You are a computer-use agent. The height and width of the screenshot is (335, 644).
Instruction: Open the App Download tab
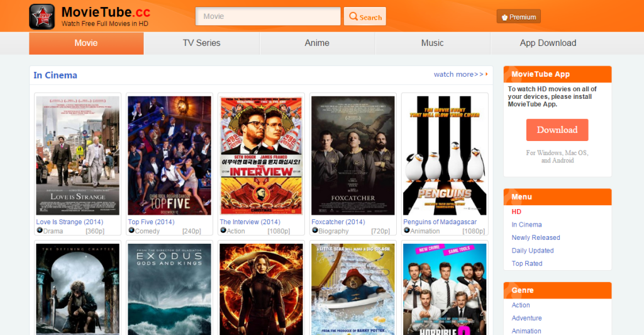pos(548,43)
